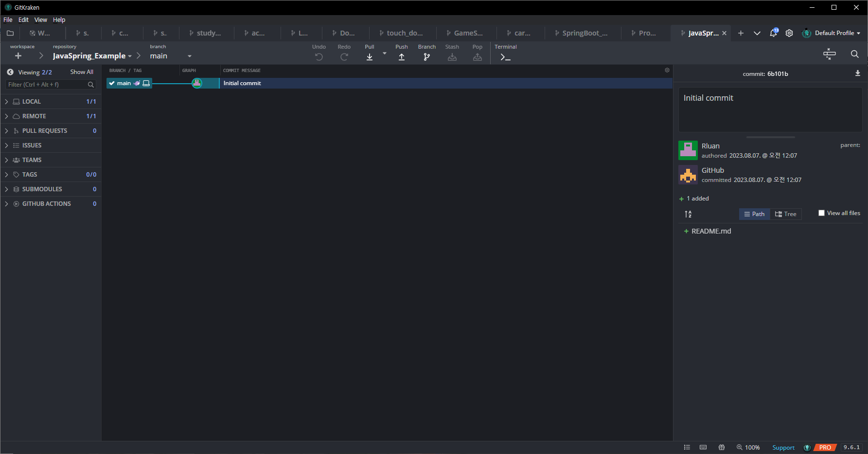
Task: Open the graph columns settings gear
Action: 667,70
